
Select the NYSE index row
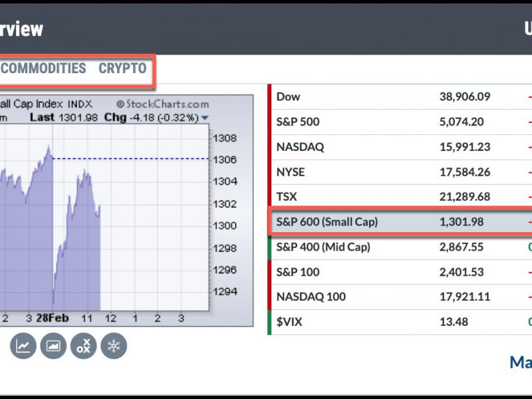(x=400, y=172)
